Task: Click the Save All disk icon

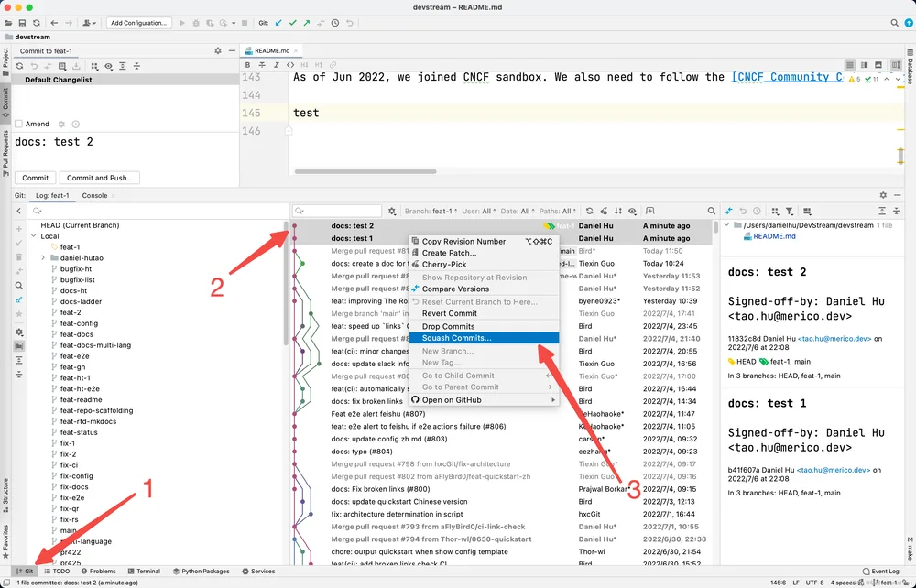Action: point(22,23)
